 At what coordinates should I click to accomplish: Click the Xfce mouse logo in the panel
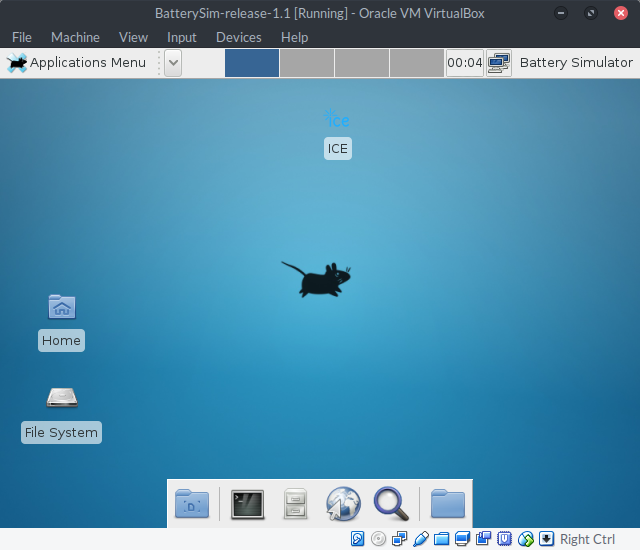[x=17, y=63]
